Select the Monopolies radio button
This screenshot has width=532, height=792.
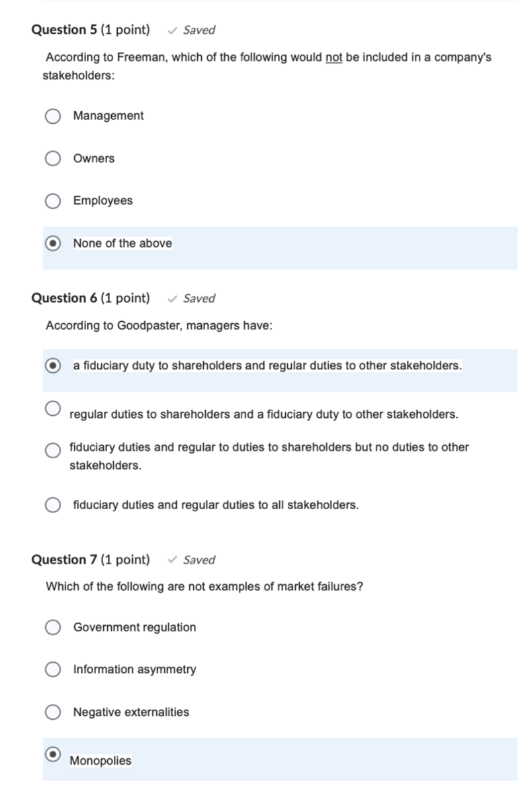(52, 754)
